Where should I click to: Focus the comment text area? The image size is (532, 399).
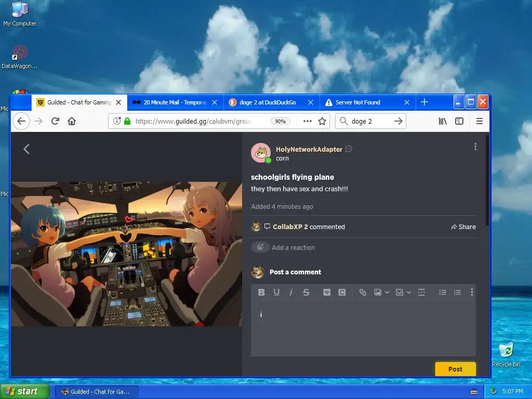(363, 328)
